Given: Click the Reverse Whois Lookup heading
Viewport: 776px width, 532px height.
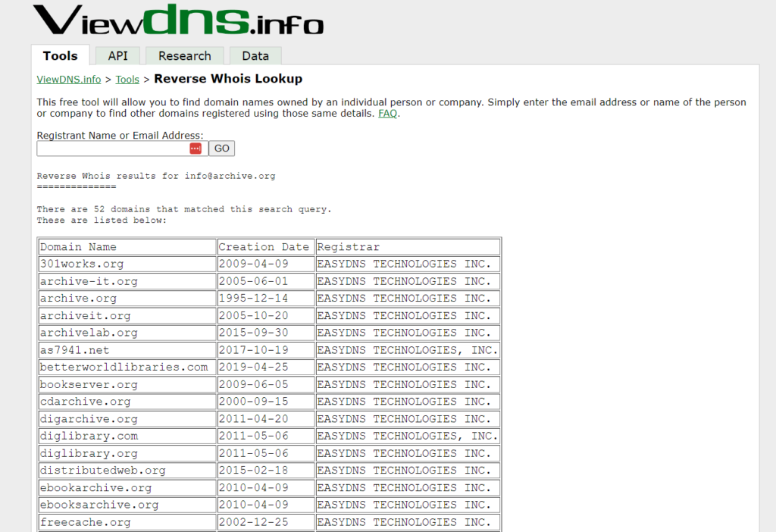Looking at the screenshot, I should tap(228, 79).
